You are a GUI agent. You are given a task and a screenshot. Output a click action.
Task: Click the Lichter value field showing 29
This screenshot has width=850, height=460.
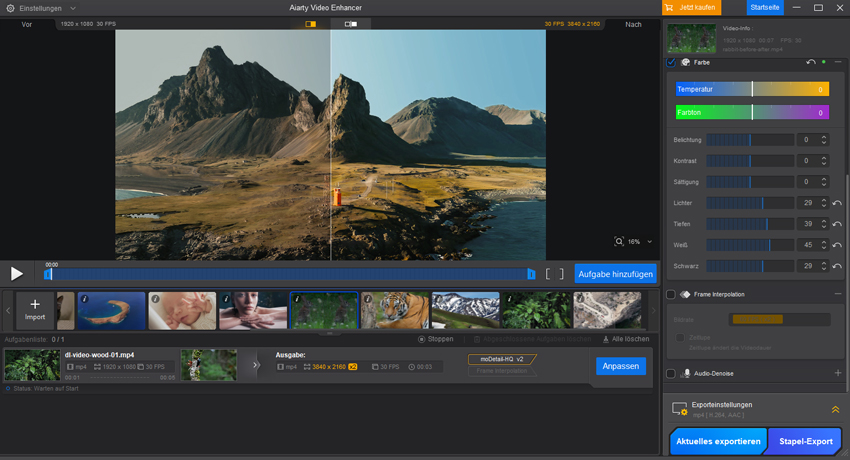click(808, 203)
